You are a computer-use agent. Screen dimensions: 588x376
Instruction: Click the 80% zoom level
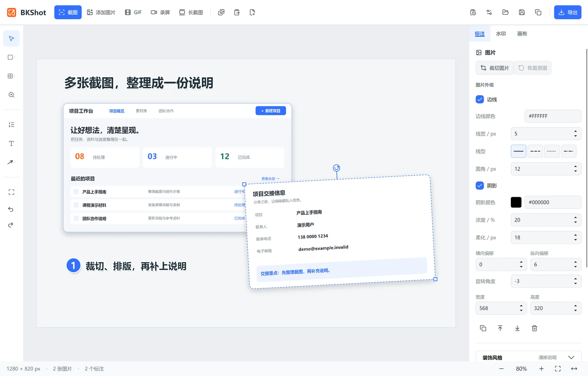pos(521,369)
